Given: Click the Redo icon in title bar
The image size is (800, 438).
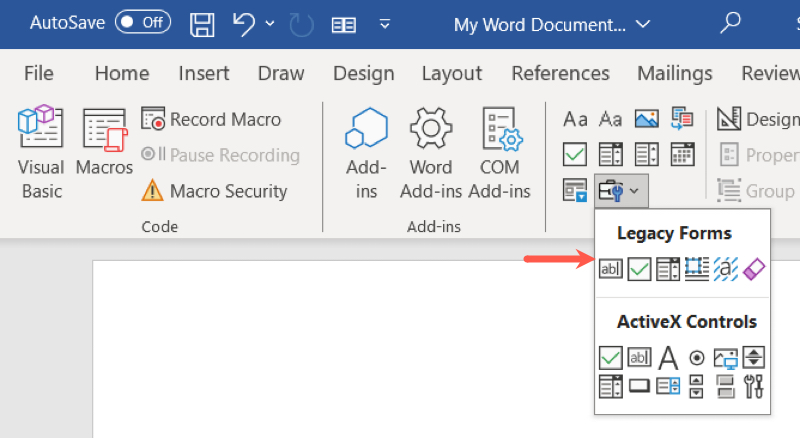Looking at the screenshot, I should (302, 25).
